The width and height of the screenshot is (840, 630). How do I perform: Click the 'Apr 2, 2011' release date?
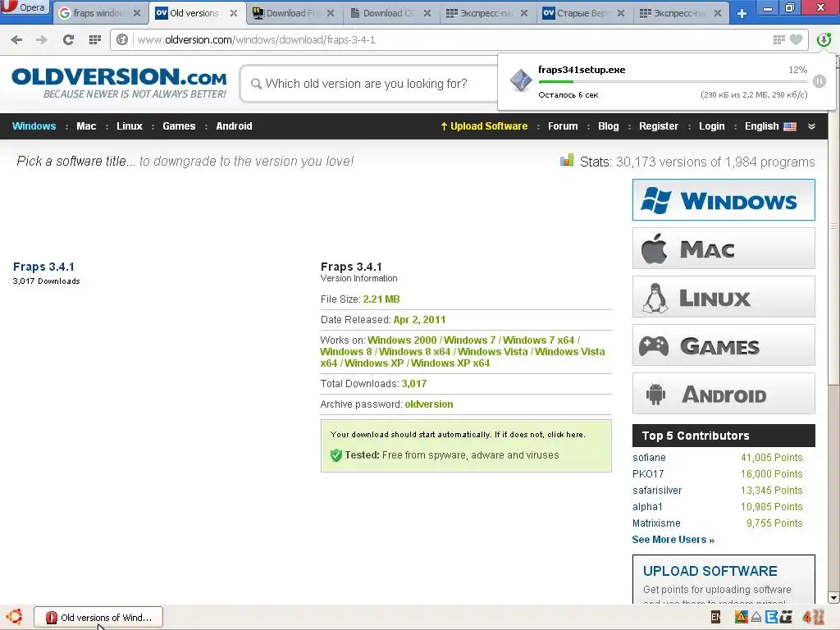(419, 320)
